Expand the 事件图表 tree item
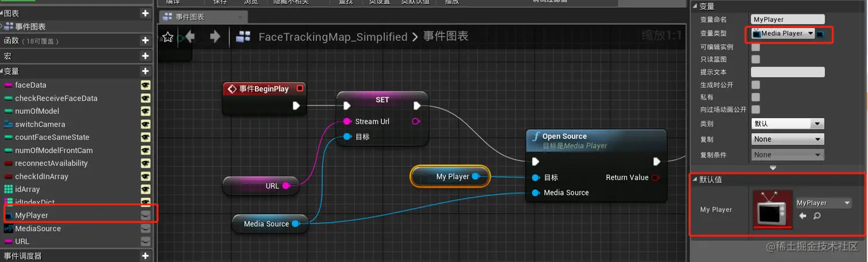 coord(2,26)
